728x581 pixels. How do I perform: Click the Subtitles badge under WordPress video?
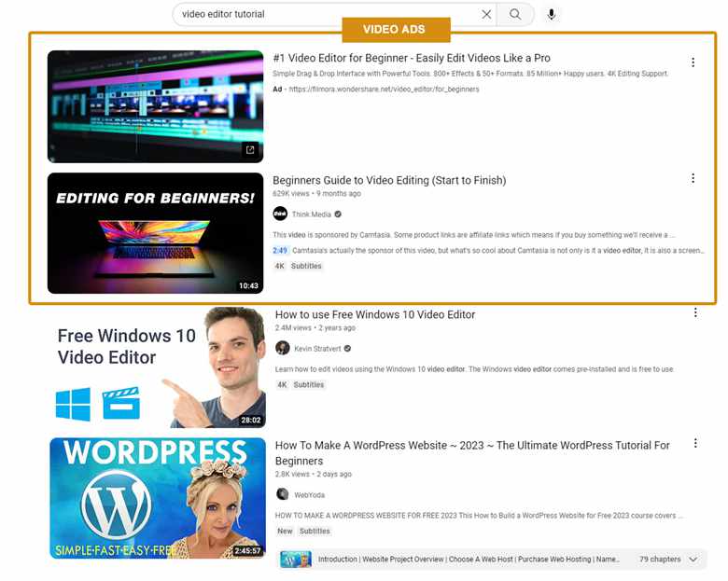pyautogui.click(x=315, y=531)
